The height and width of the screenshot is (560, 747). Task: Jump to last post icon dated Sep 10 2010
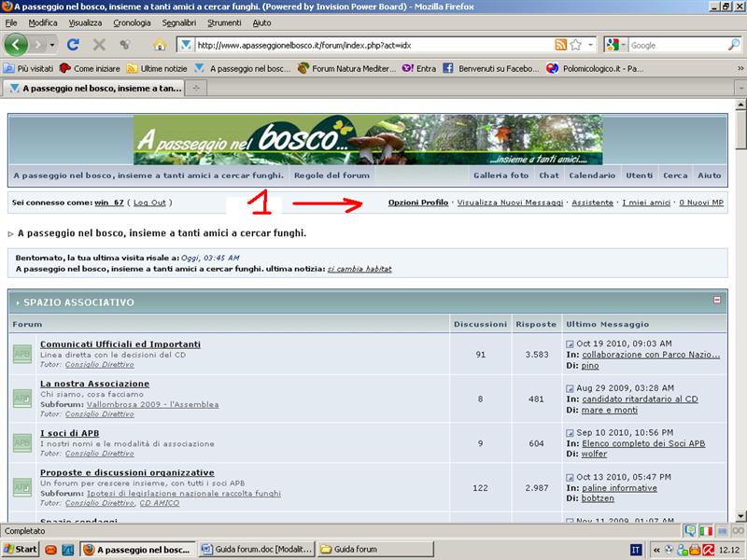pos(570,433)
